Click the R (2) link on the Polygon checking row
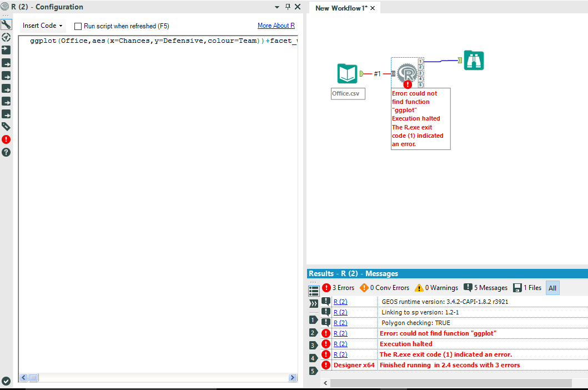Viewport: 588px width, 390px height. 340,322
